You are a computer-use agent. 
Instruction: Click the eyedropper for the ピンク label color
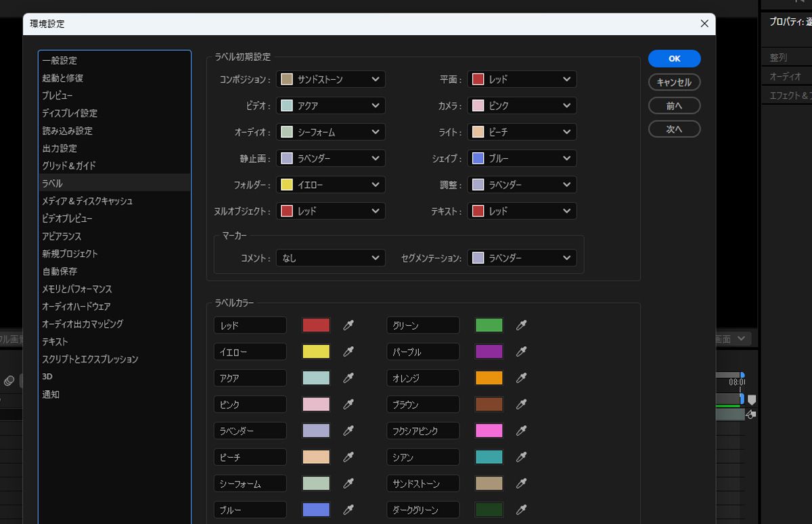[x=348, y=404]
